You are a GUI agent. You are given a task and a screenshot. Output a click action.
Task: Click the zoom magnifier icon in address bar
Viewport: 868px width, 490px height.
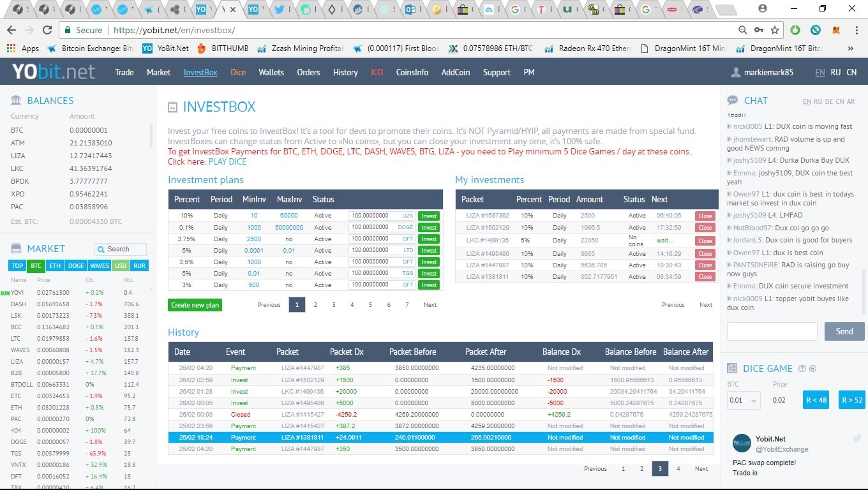click(x=742, y=30)
